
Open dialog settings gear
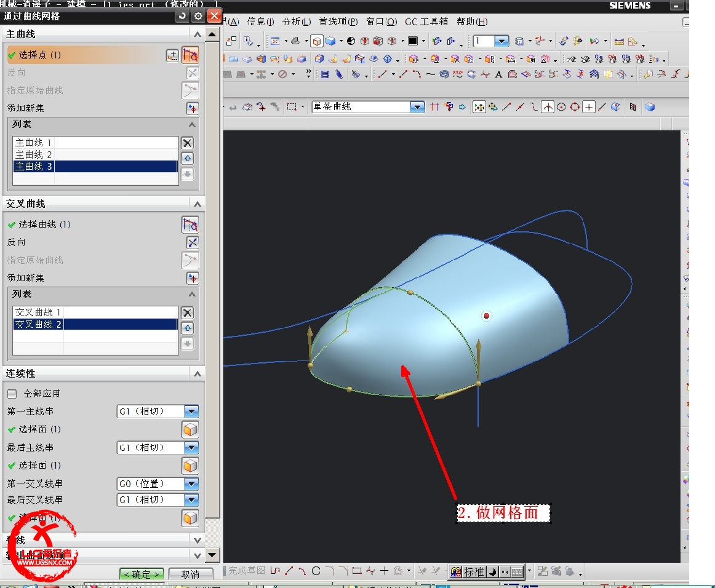pos(198,16)
